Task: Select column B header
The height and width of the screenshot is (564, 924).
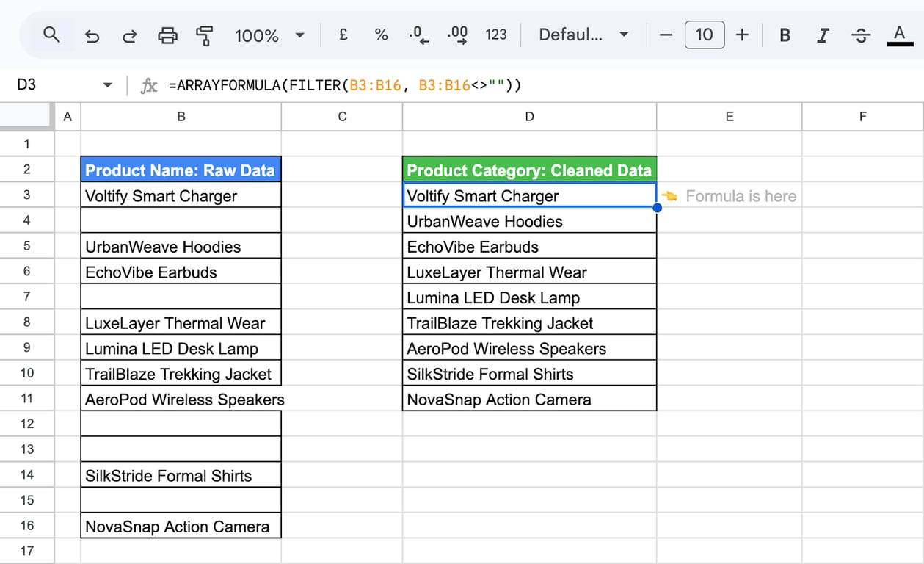Action: (x=181, y=116)
